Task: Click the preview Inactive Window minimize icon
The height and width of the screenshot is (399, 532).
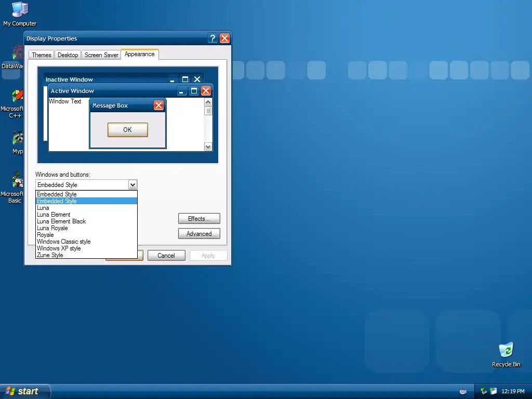Action: (172, 79)
